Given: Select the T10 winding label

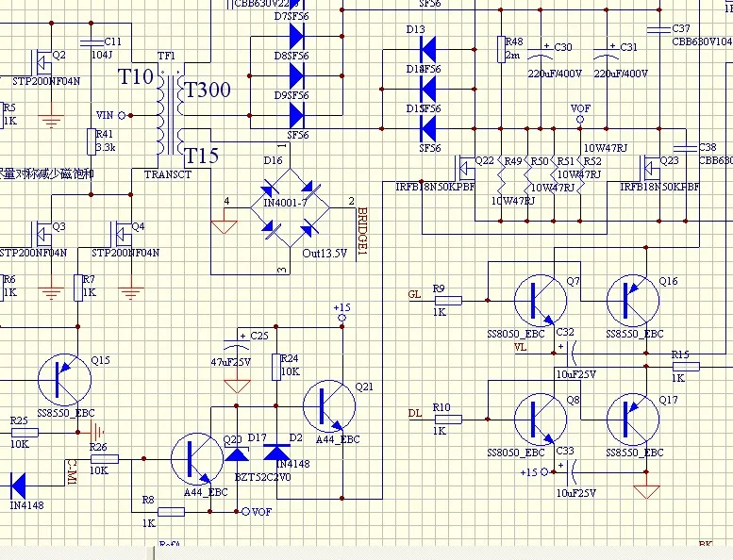Looking at the screenshot, I should coord(136,76).
